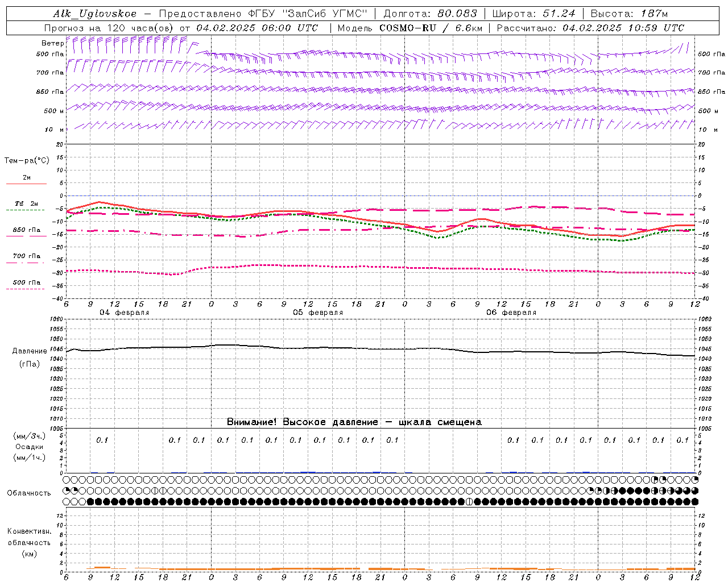Click the Прогноз на 120 часа(ов) text
The height and width of the screenshot is (582, 728).
click(109, 28)
